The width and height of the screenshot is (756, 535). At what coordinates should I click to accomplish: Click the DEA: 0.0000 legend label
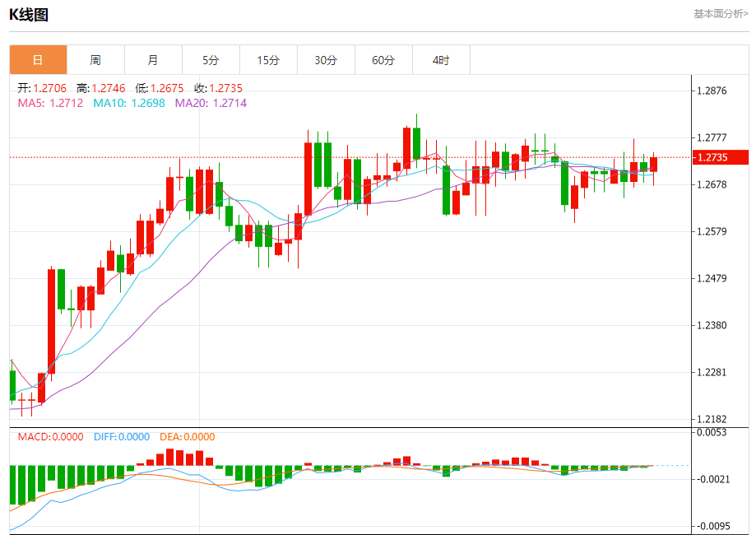[187, 437]
